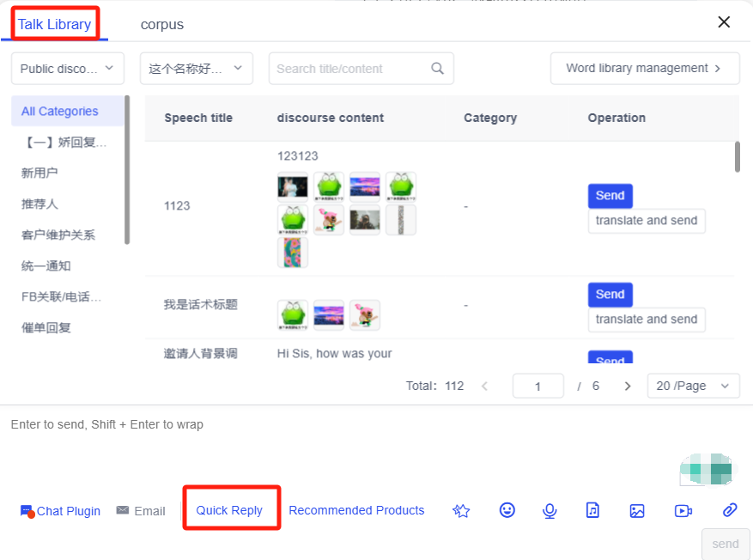This screenshot has width=753, height=560.
Task: Open the Email option
Action: click(x=141, y=511)
